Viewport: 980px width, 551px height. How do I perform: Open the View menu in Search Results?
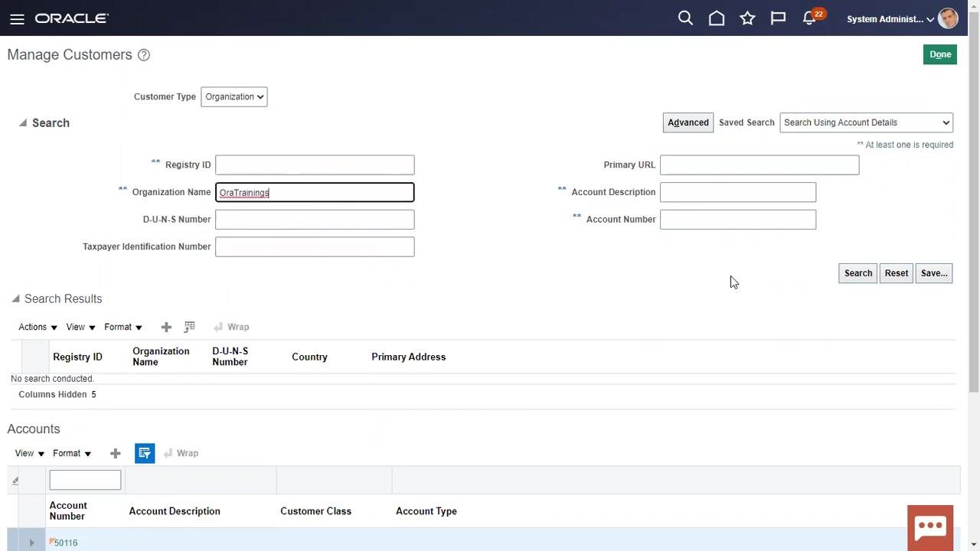(x=80, y=327)
